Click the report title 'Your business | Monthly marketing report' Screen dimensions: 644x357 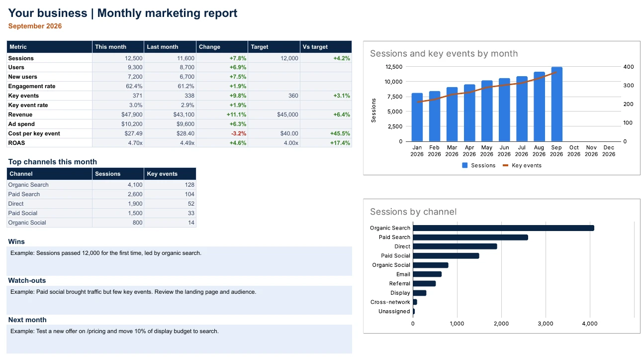coord(123,13)
